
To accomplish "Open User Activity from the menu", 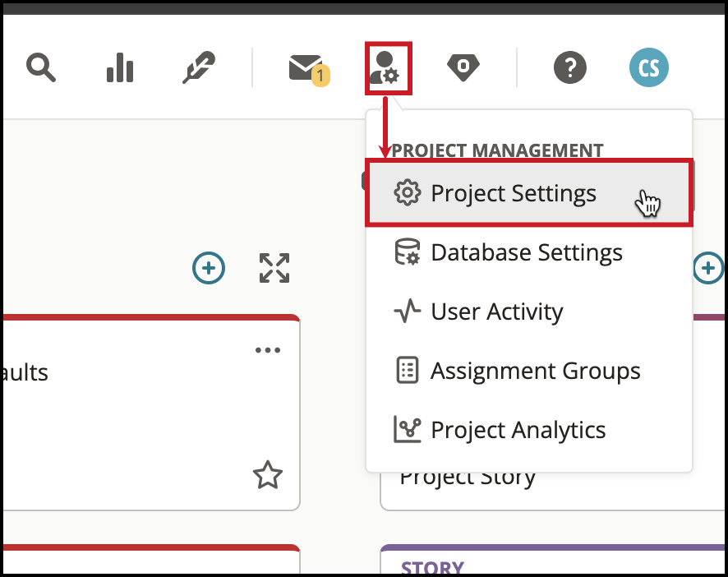I will point(529,312).
